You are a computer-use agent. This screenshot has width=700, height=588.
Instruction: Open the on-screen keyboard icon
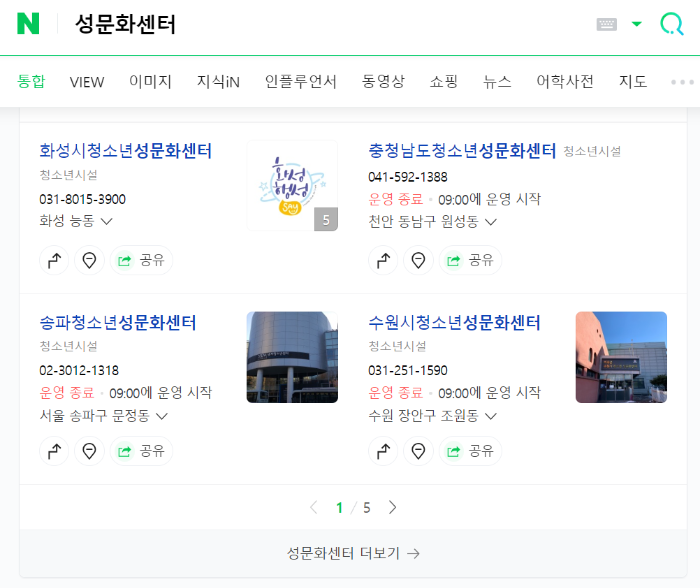click(x=606, y=24)
